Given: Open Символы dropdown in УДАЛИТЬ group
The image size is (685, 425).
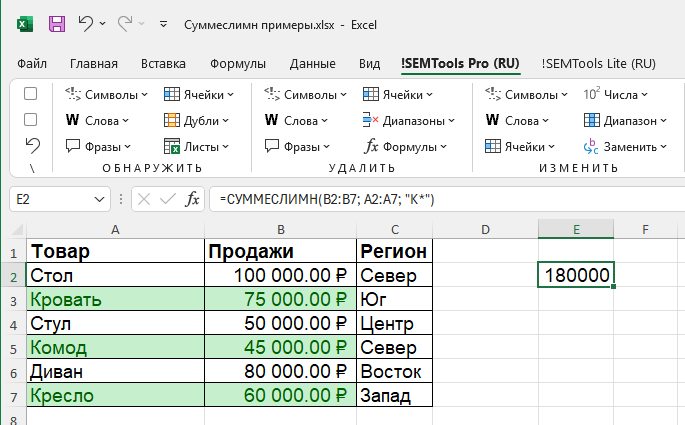Looking at the screenshot, I should pos(305,94).
